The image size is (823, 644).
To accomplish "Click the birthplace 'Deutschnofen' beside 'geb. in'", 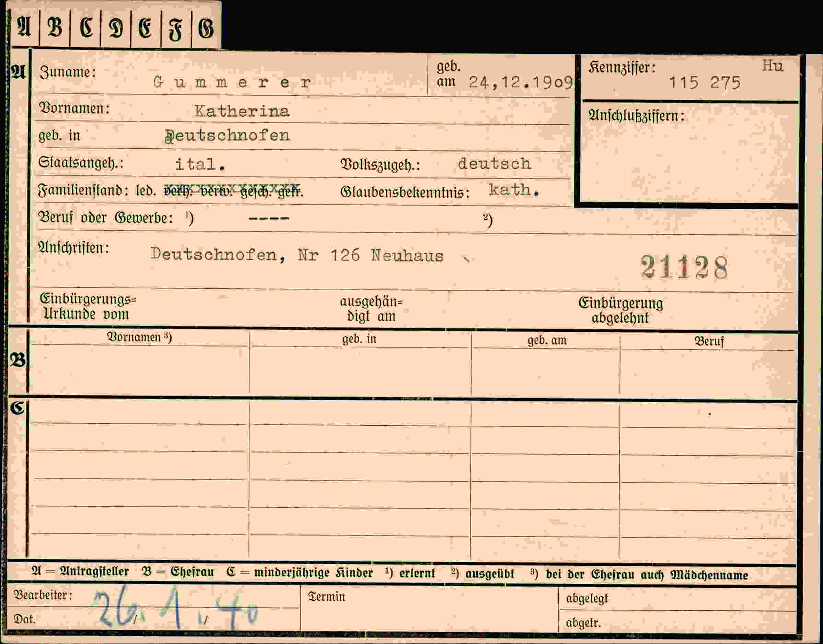I will [227, 136].
